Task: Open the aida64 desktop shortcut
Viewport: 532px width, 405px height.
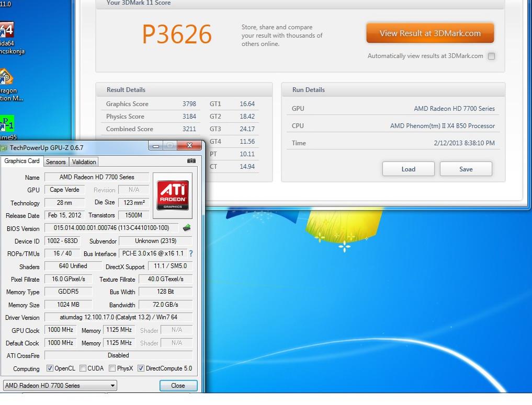Action: pyautogui.click(x=7, y=30)
